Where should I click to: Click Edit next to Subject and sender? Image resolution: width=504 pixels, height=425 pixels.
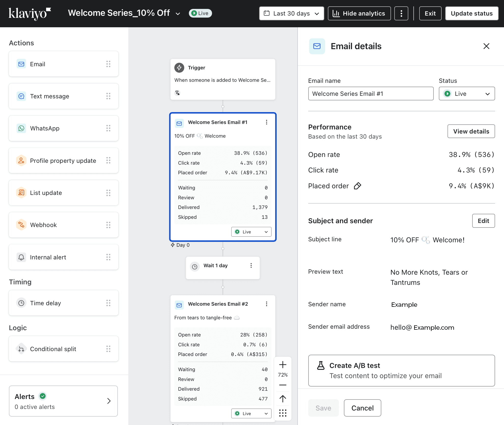[483, 221]
